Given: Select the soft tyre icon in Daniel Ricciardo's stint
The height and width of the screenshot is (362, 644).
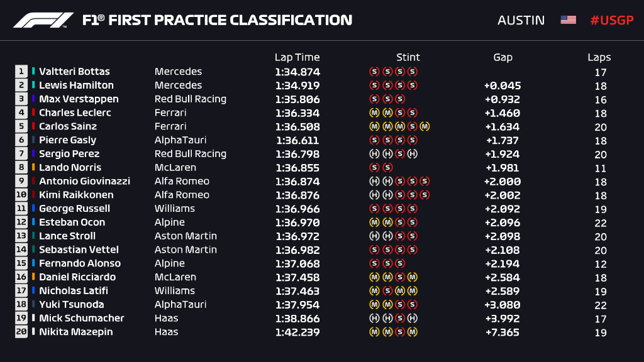Looking at the screenshot, I should click(399, 277).
